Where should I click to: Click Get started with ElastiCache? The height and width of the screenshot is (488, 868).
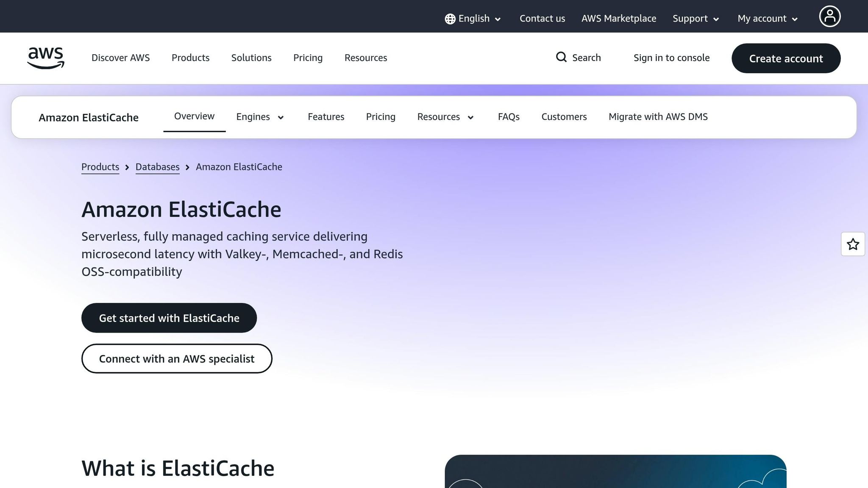click(x=169, y=318)
